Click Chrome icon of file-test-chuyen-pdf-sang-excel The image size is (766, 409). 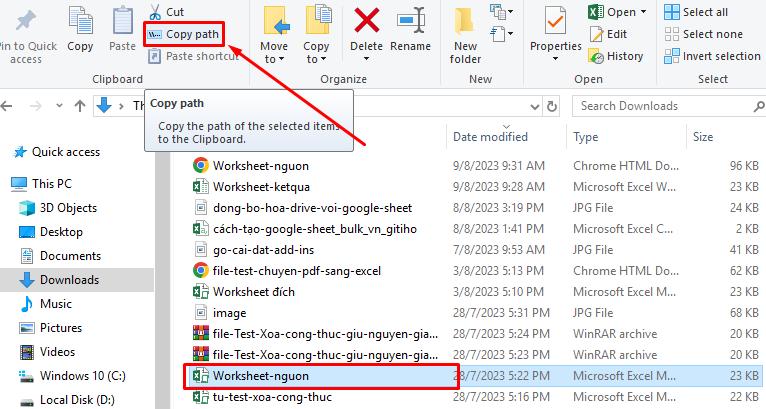(201, 271)
